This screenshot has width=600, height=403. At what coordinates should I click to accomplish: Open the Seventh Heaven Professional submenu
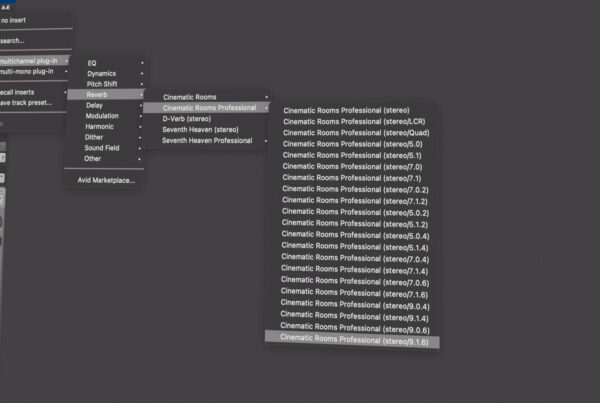point(205,140)
